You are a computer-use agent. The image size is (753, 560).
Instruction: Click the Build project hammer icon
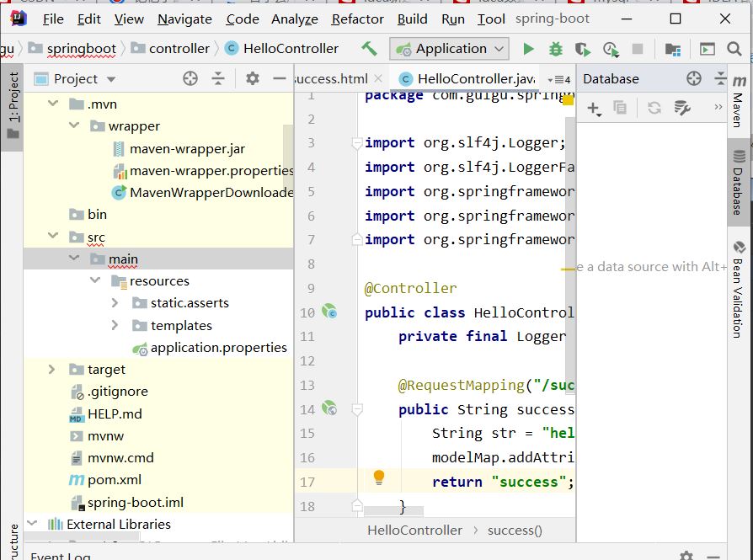coord(369,49)
